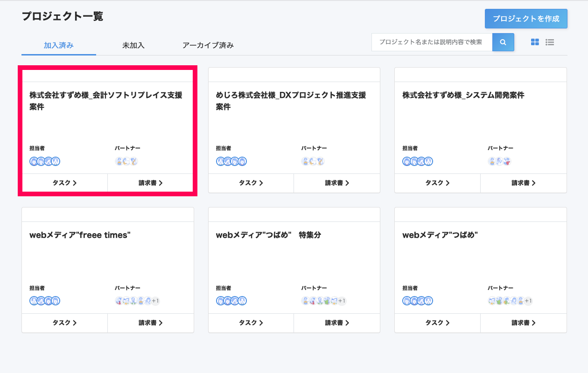588x373 pixels.
Task: Click first パートナー avatar on つばめ 特集分 card
Action: point(306,301)
